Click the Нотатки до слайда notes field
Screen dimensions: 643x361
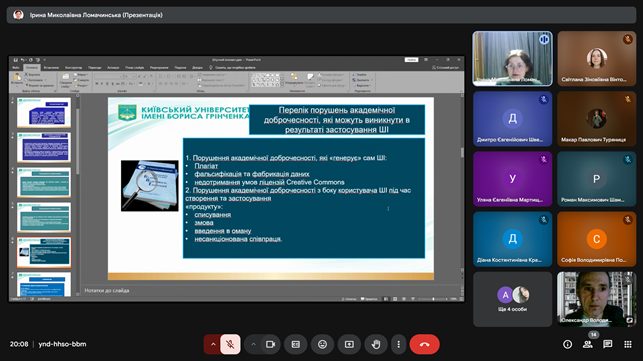271,290
